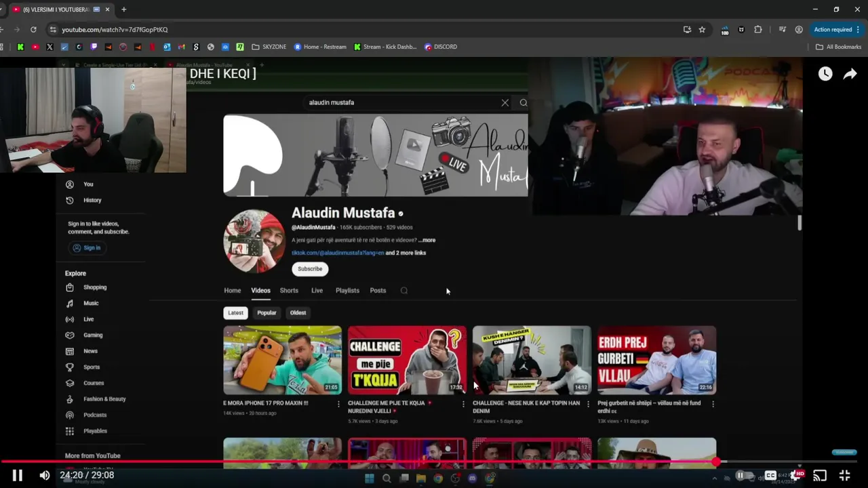
Task: Open Windows Start button in taskbar
Action: coord(369,479)
